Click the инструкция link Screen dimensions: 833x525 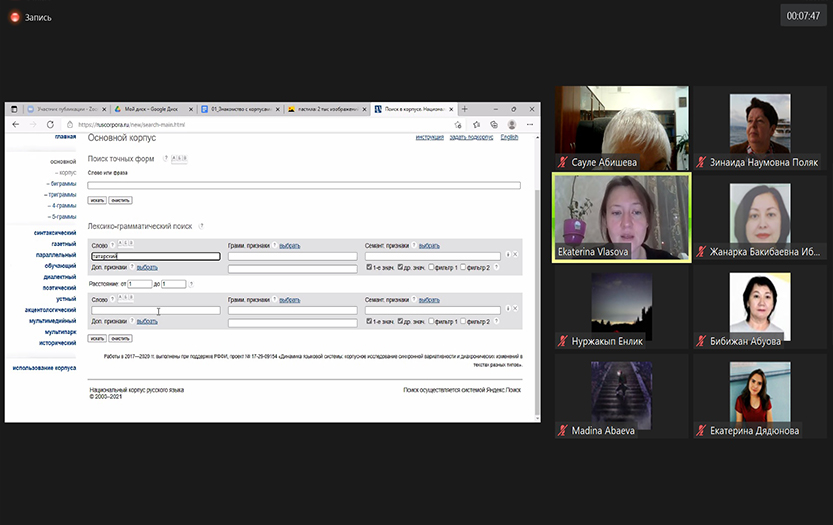pos(429,137)
